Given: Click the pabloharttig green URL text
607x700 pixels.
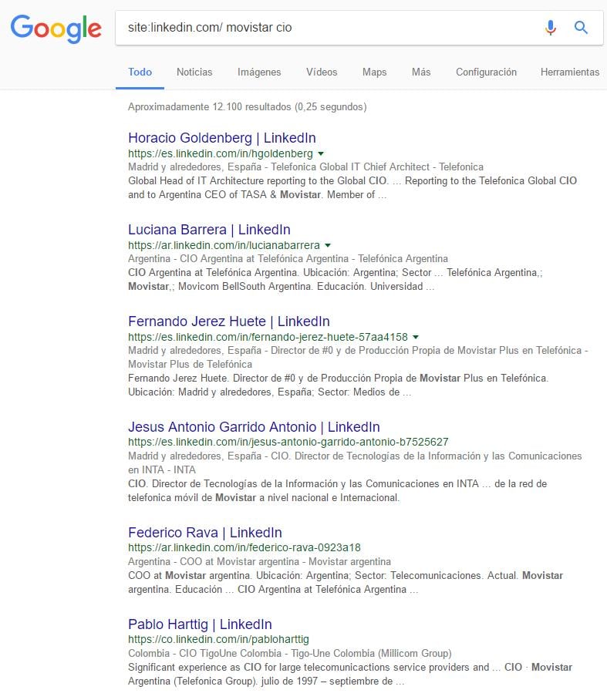Looking at the screenshot, I should [218, 639].
